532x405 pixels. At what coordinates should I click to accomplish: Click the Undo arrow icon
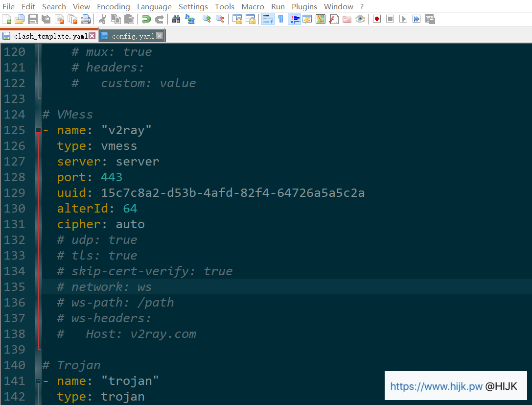(x=146, y=19)
